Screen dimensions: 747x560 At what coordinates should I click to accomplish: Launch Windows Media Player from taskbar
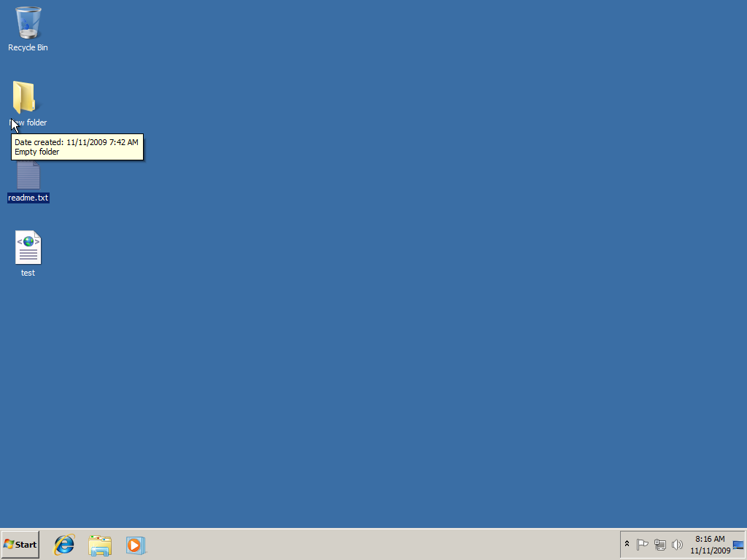click(136, 545)
